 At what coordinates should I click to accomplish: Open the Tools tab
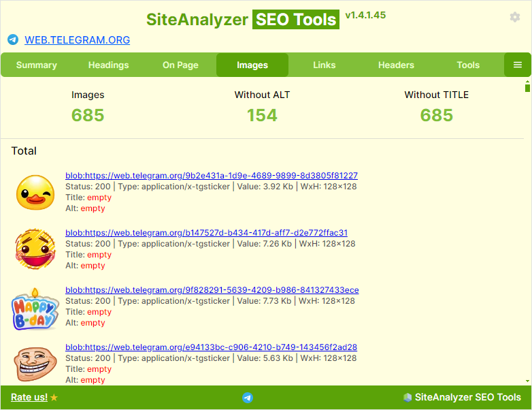pyautogui.click(x=468, y=65)
